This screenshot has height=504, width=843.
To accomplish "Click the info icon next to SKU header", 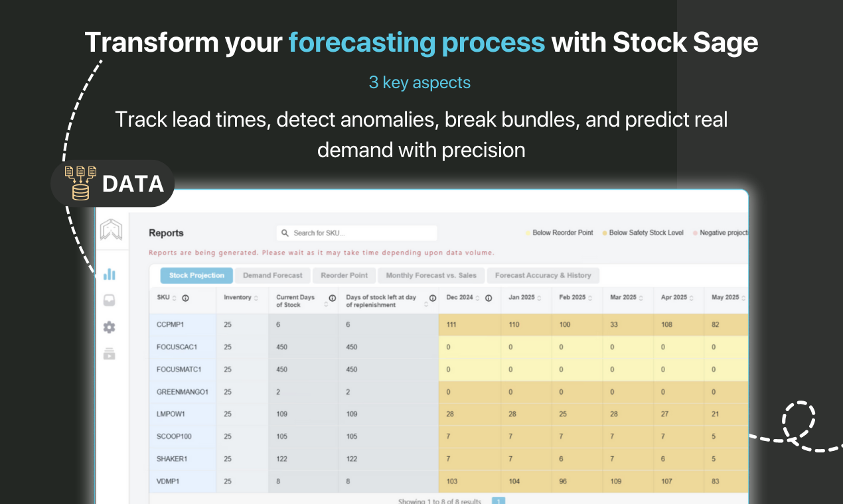I will click(186, 298).
